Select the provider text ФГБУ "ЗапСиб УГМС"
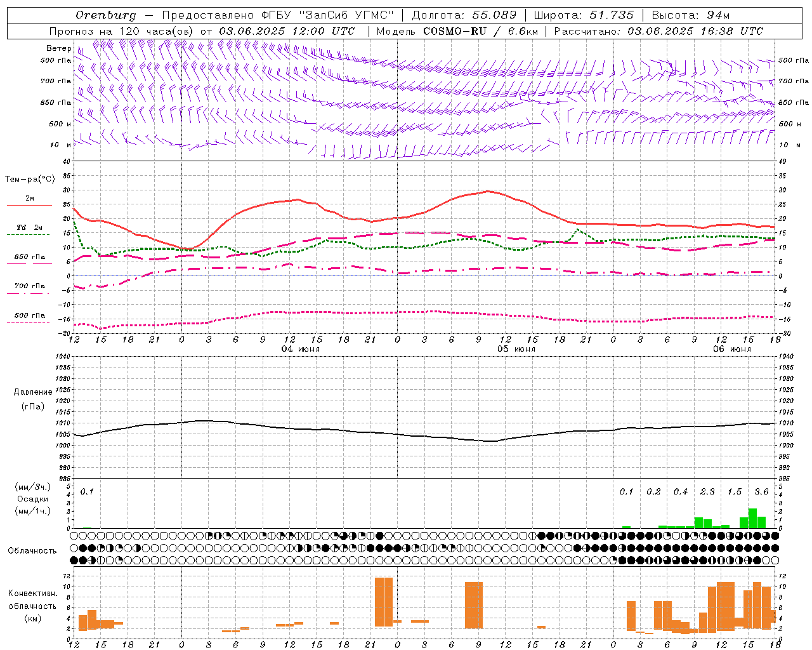812x650 pixels. (x=327, y=15)
